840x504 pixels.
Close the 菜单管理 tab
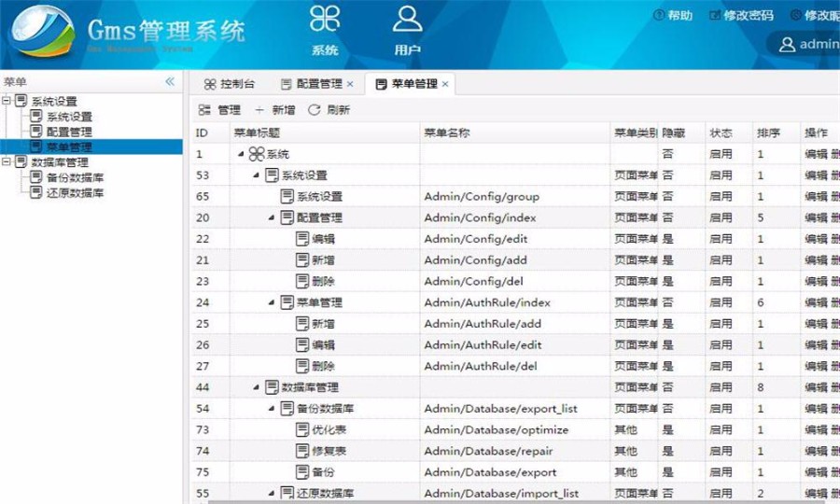[x=445, y=84]
